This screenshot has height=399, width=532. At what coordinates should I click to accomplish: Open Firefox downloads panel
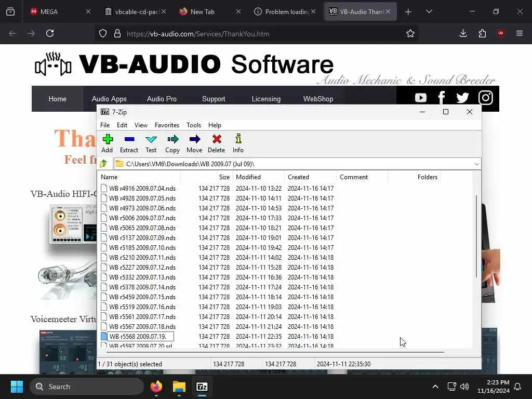click(x=463, y=33)
